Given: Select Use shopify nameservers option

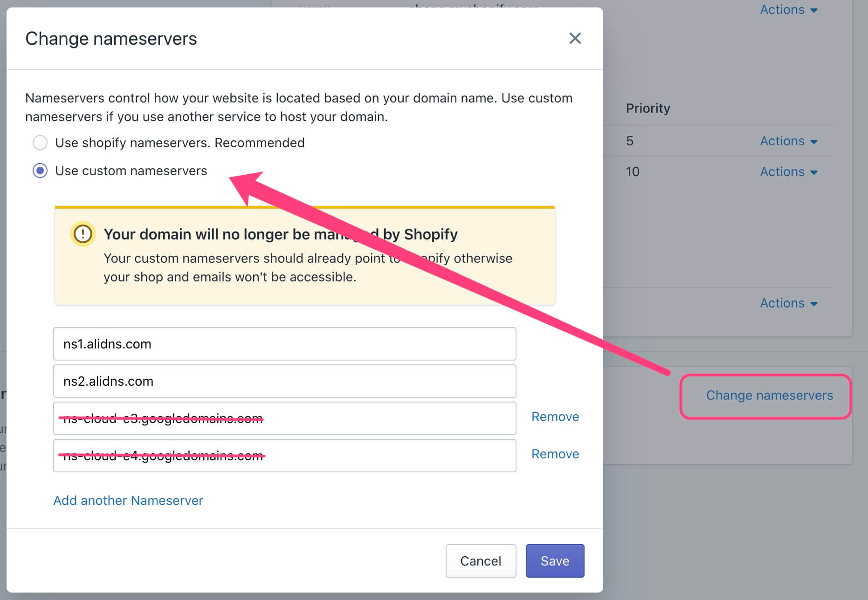Looking at the screenshot, I should (40, 143).
